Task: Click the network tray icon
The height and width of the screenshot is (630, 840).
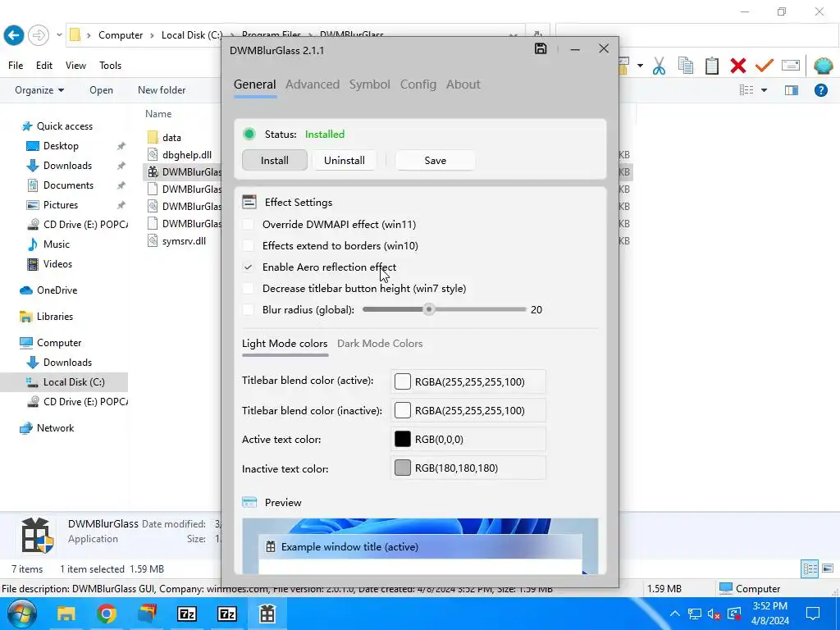Action: [x=695, y=614]
